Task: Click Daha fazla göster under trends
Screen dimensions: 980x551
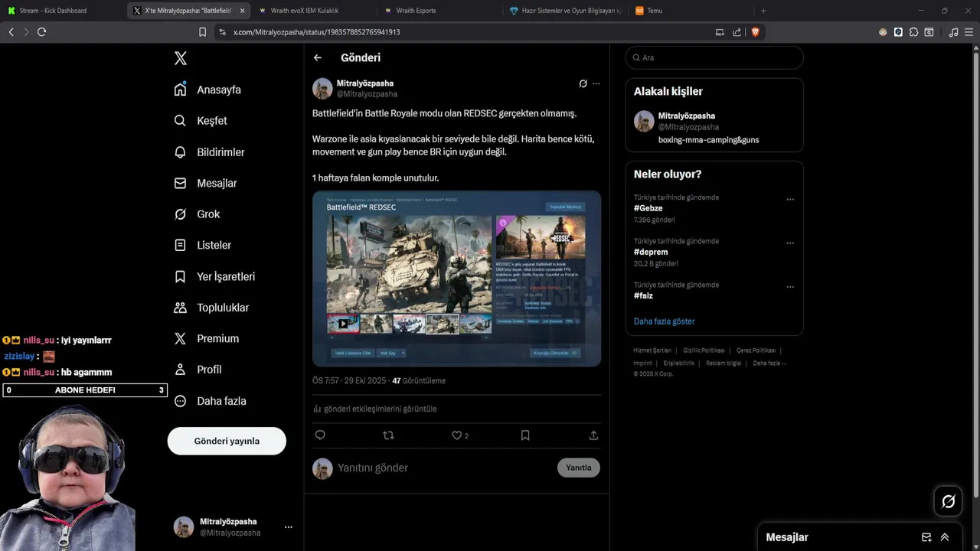Action: tap(664, 321)
